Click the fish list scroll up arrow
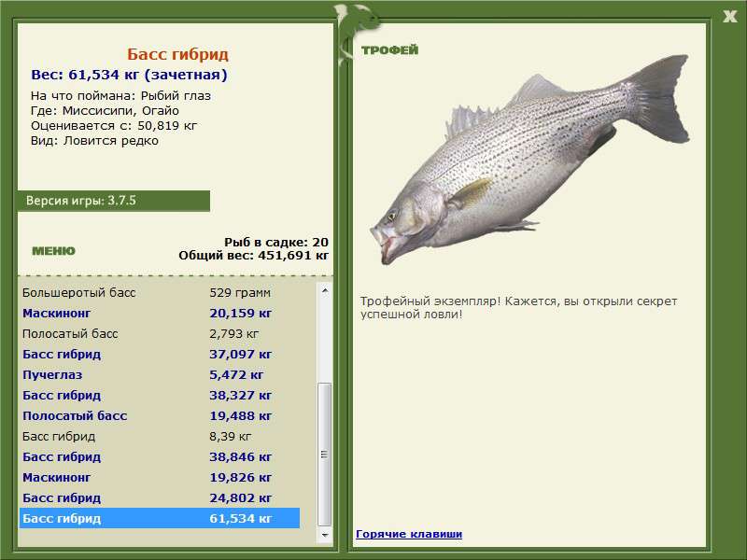Screen dimensions: 747x560 click(325, 291)
